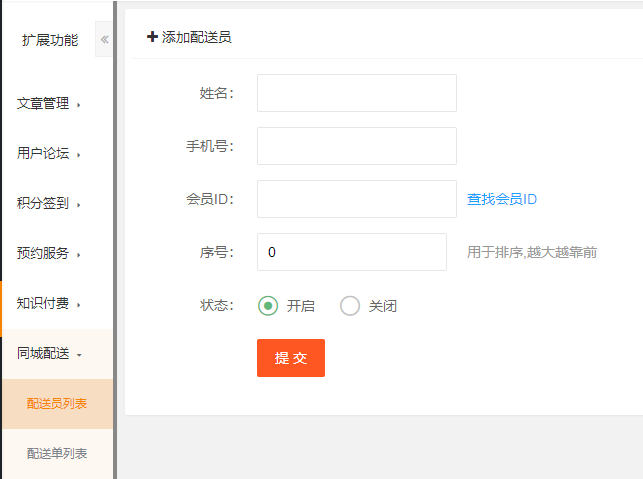Viewport: 643px width, 479px height.
Task: Collapse the 同城配送 menu
Action: click(x=48, y=353)
